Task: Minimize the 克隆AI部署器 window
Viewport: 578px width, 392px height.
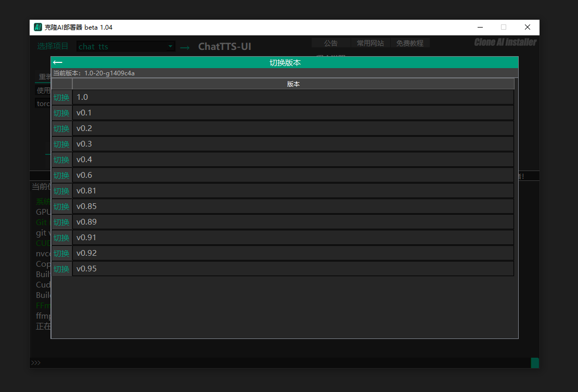Action: [x=480, y=27]
